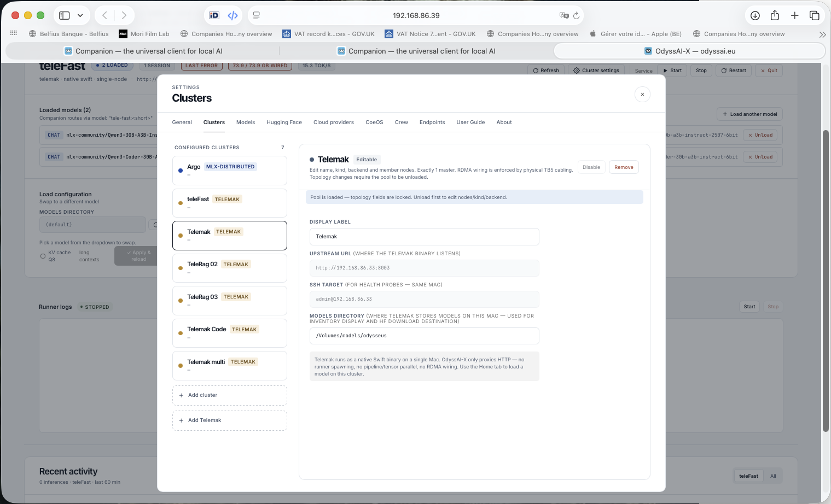Open the (default) models directory dropdown
Image resolution: width=831 pixels, height=504 pixels.
coord(92,225)
